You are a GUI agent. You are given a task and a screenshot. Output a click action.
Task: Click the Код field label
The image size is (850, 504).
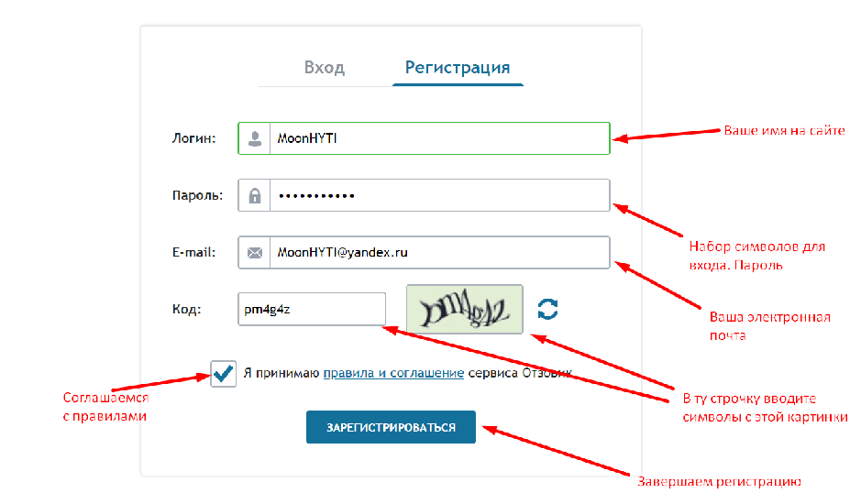click(x=185, y=309)
